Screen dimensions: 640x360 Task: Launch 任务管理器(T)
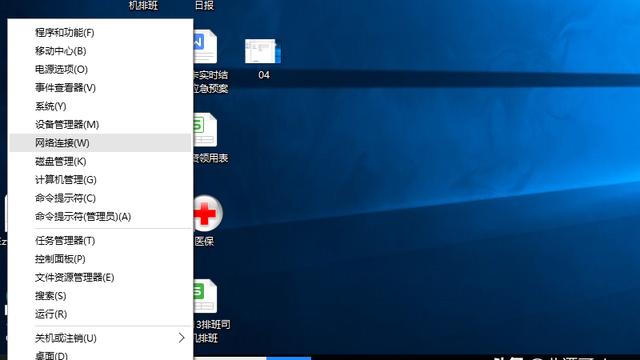(x=100, y=240)
